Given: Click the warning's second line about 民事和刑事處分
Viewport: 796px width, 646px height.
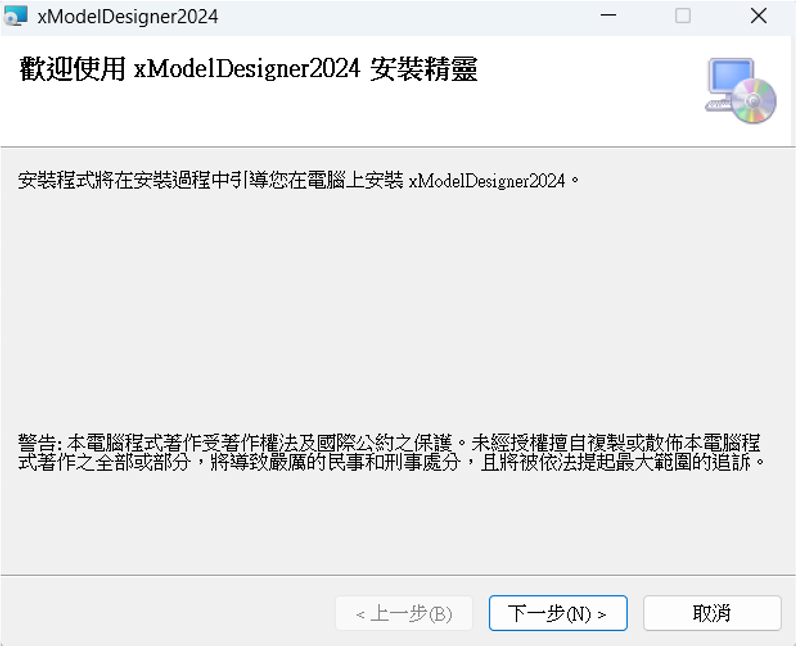Looking at the screenshot, I should (390, 463).
